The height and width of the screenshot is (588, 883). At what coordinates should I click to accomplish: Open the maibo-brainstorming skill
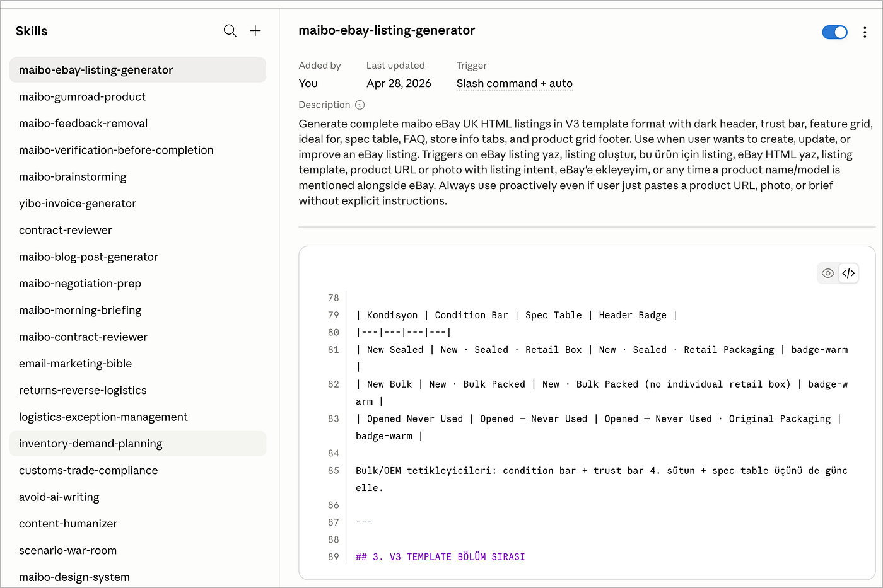[x=137, y=176]
